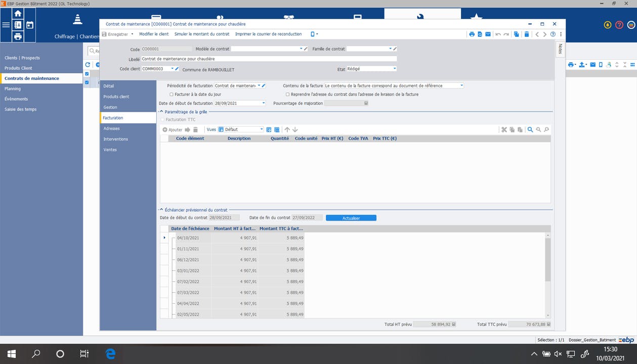Open the Modèle de contrat dropdown
This screenshot has width=637, height=364.
(301, 49)
